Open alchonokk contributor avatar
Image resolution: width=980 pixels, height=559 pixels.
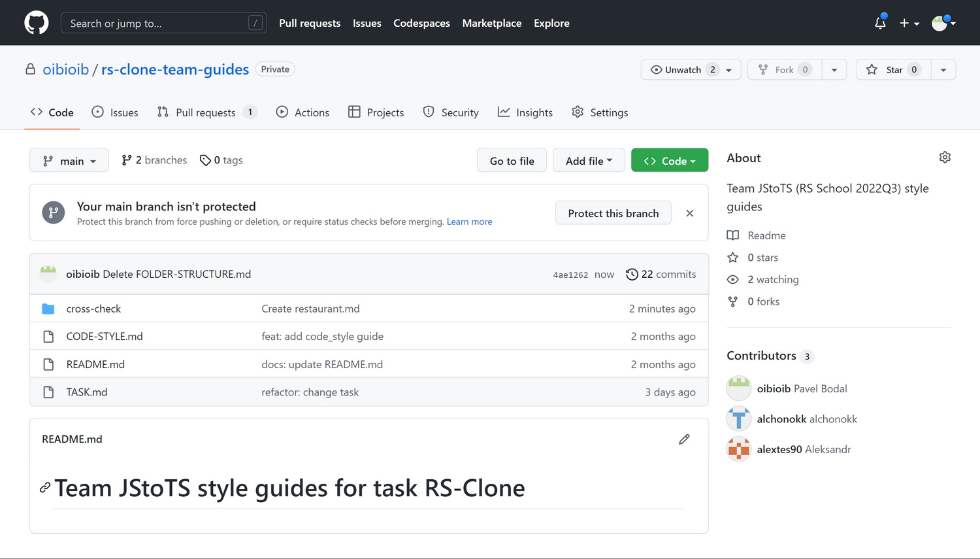[739, 419]
